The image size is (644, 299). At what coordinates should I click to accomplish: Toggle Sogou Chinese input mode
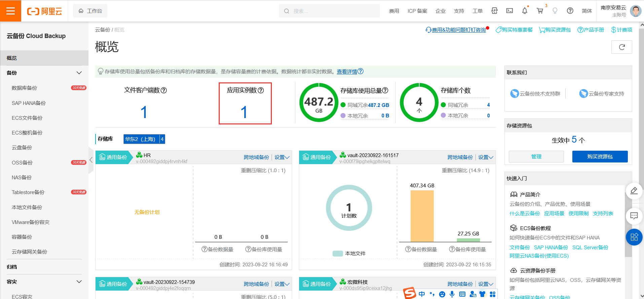pyautogui.click(x=422, y=294)
